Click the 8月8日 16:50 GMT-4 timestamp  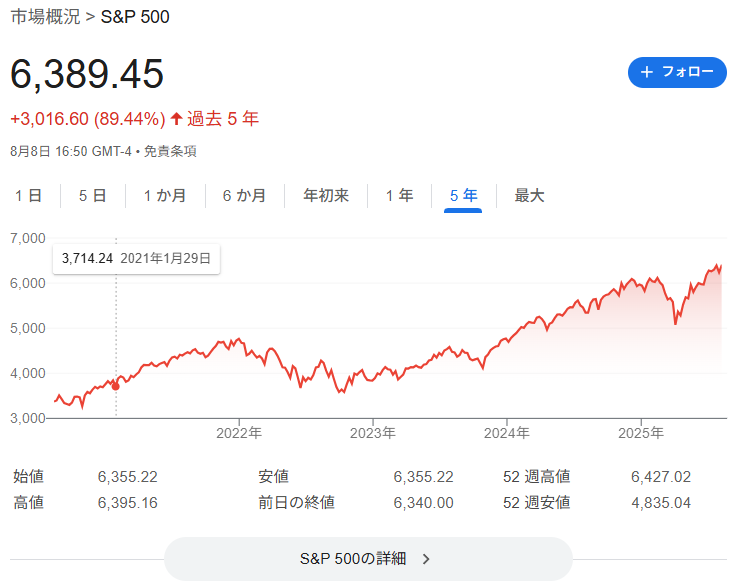tap(71, 151)
